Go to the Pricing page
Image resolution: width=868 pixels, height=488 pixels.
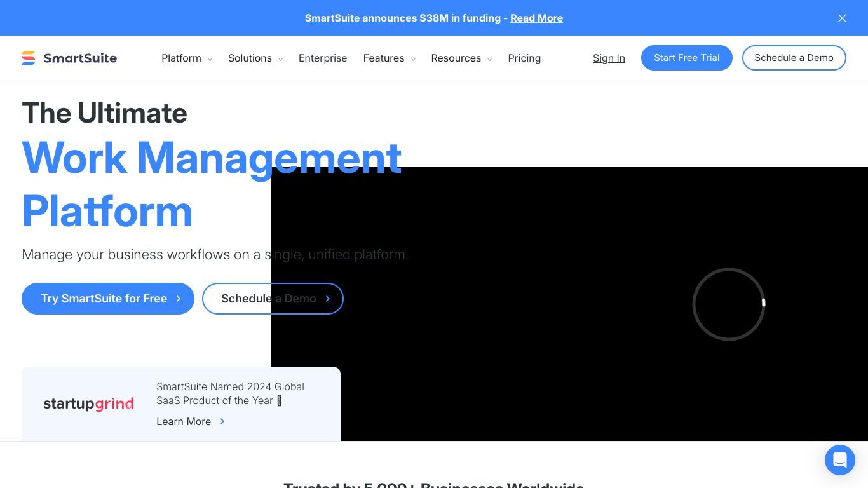(524, 58)
